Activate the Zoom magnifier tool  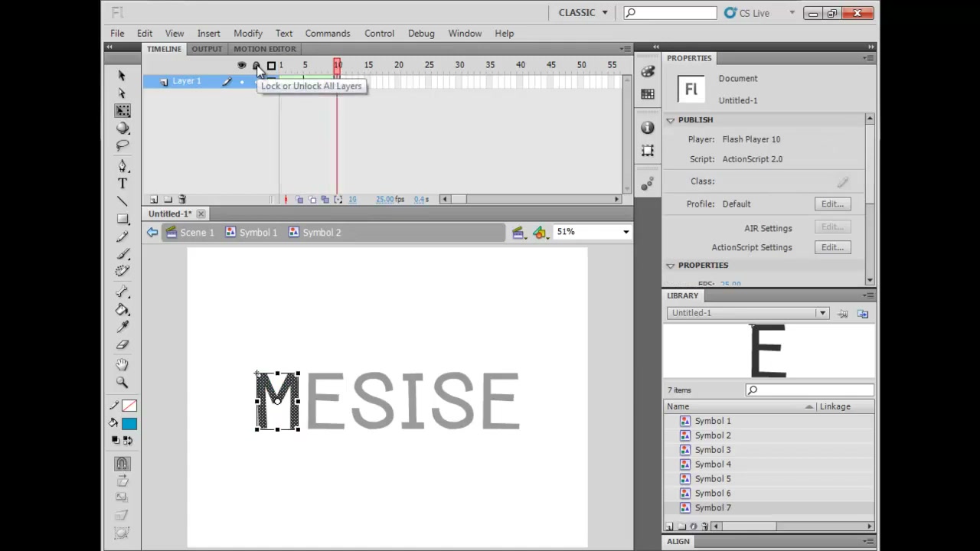(x=122, y=382)
